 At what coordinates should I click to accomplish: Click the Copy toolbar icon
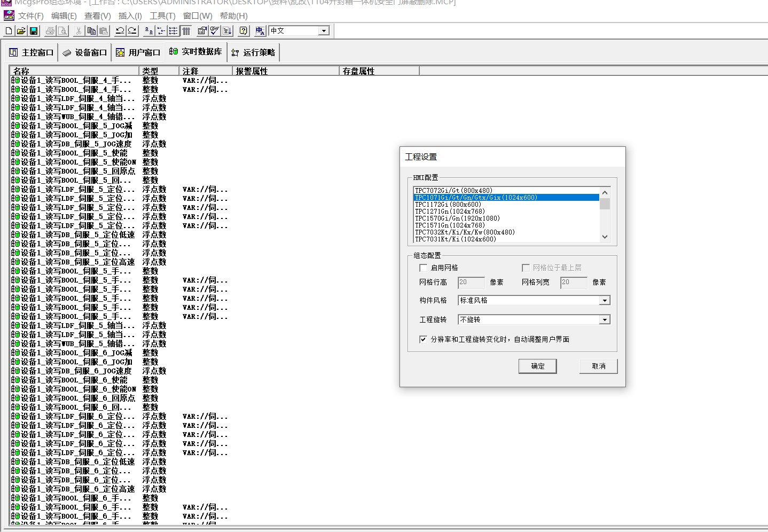pos(91,31)
